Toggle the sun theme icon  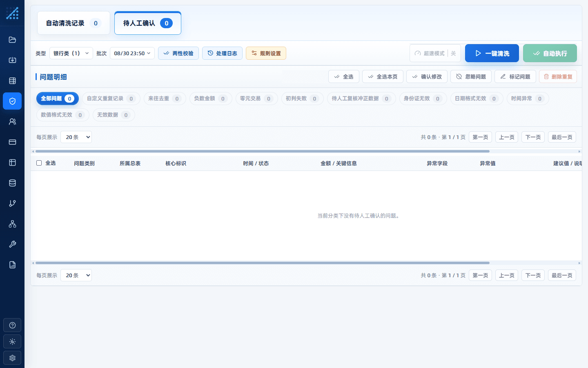tap(12, 341)
